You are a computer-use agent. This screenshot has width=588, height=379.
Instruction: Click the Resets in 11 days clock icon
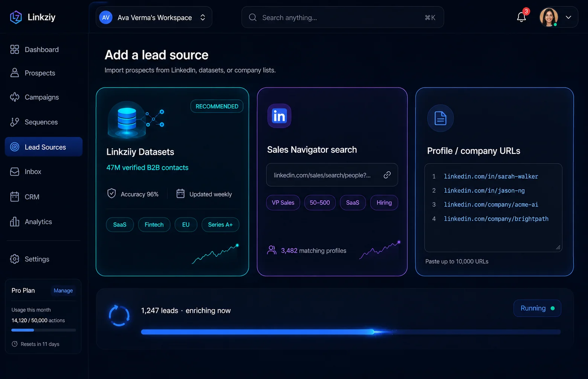point(15,344)
